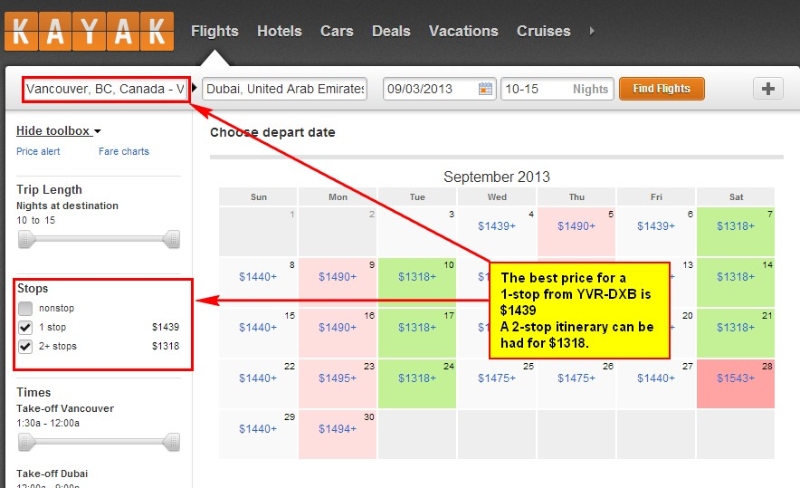Check the nonstop checkbox
800x488 pixels.
point(25,308)
